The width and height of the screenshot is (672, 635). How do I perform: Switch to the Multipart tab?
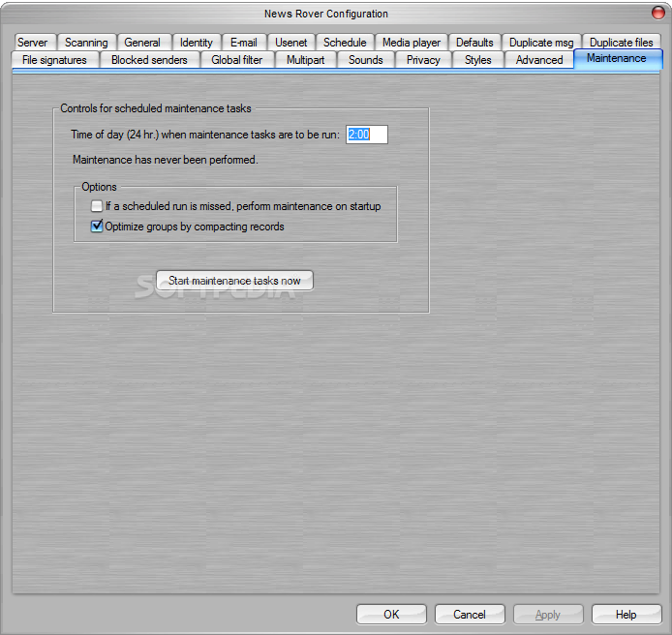click(306, 60)
